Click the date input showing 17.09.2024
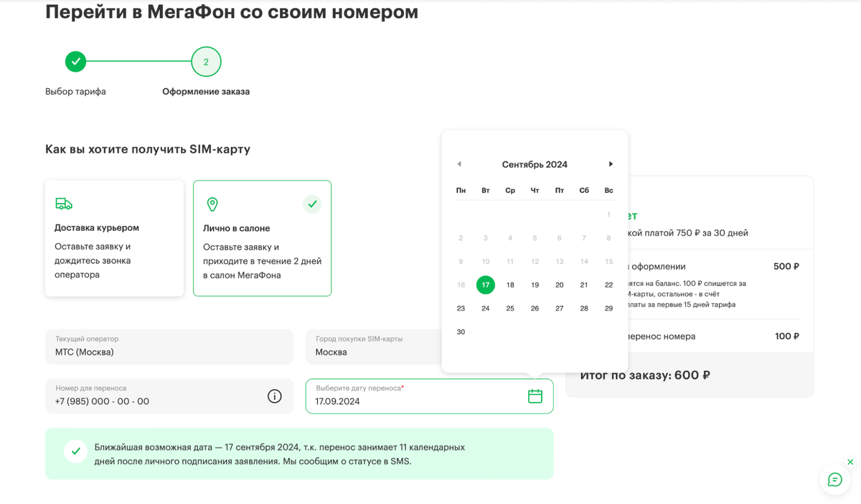The height and width of the screenshot is (504, 861). click(429, 396)
